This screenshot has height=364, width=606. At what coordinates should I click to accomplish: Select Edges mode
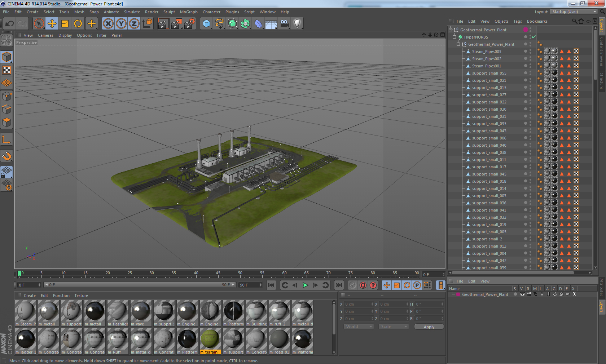[x=6, y=110]
